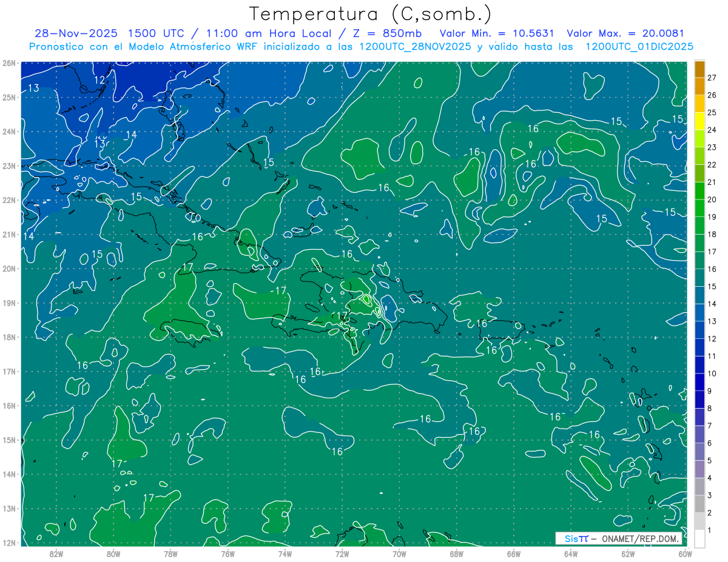The height and width of the screenshot is (562, 728).
Task: Pick the purple swatch between 4 and 5
Action: pyautogui.click(x=699, y=469)
